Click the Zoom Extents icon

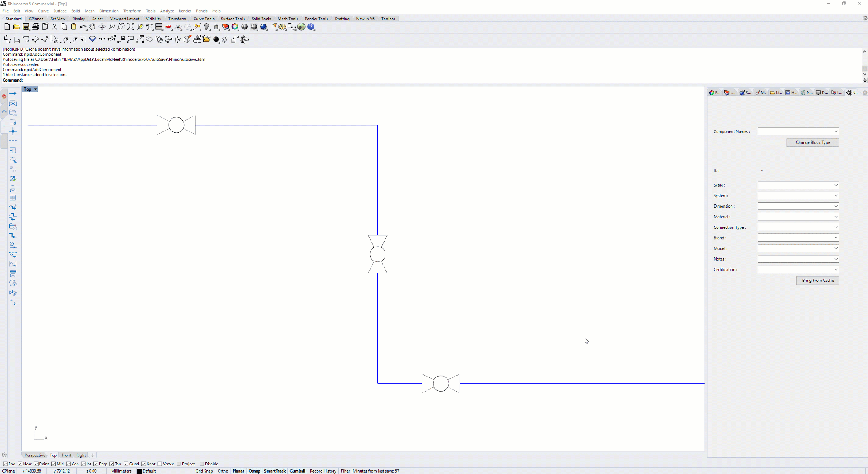(x=131, y=27)
